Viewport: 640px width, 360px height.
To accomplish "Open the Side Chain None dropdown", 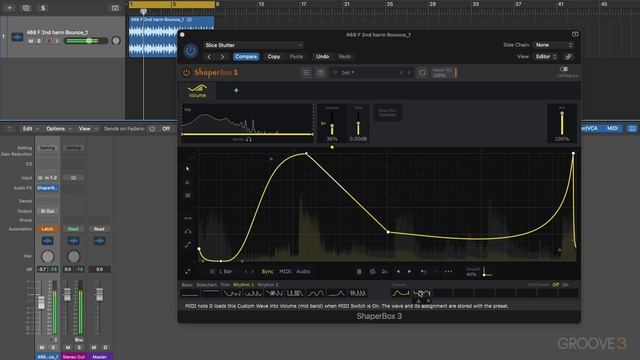I will tap(553, 45).
